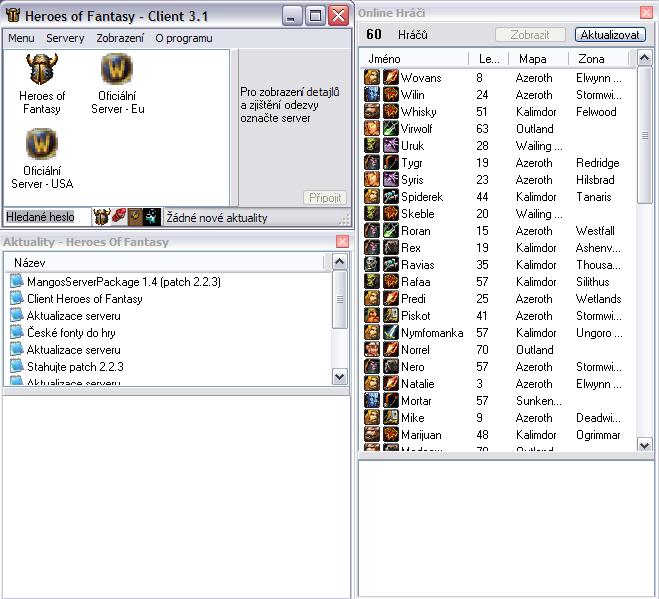Click the class icon beside Spiderek
This screenshot has width=659, height=599.
point(391,196)
